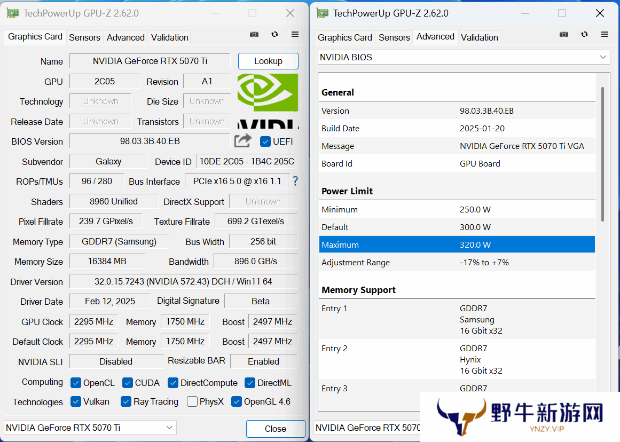
Task: Click the Bandwidth 896.0 GB/s field
Action: point(255,261)
